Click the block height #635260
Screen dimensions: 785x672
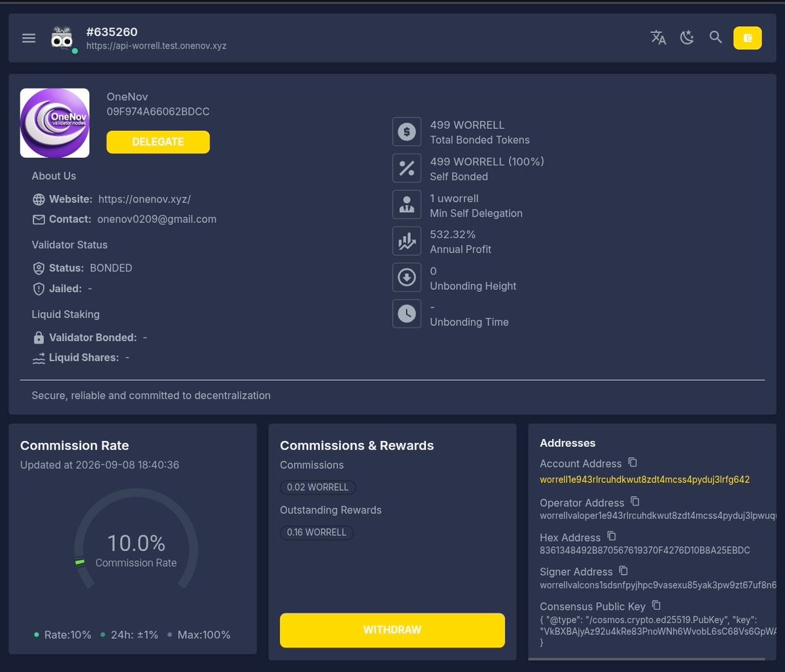(x=112, y=32)
